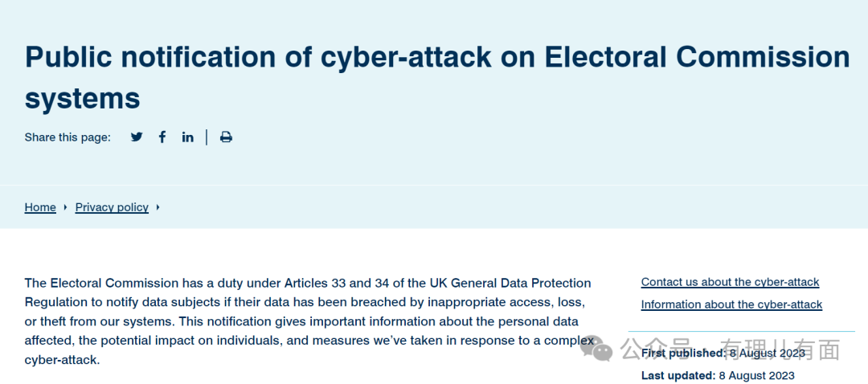Open the 'Information about the cyber-attack' link
Screen dimensions: 868x384
coord(731,304)
